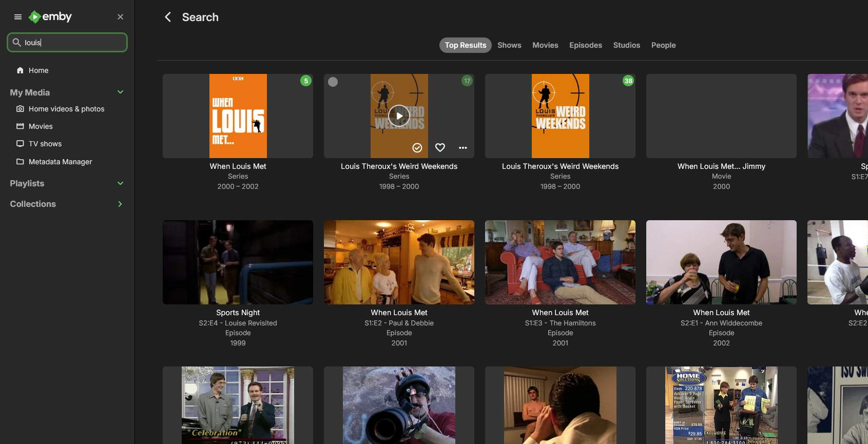Open the When Louis Met... Jimmy movie card
The height and width of the screenshot is (444, 868).
click(721, 116)
